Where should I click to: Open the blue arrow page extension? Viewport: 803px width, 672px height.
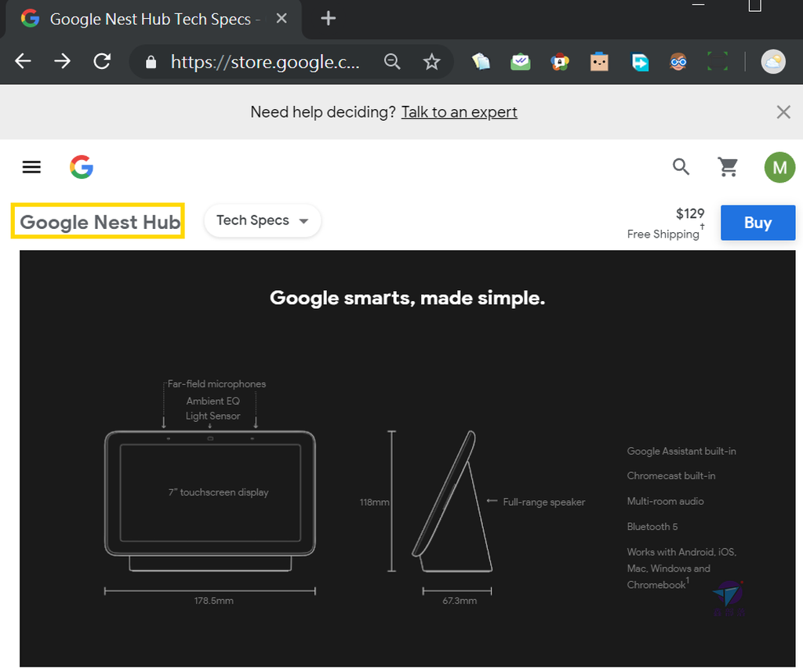coord(639,62)
